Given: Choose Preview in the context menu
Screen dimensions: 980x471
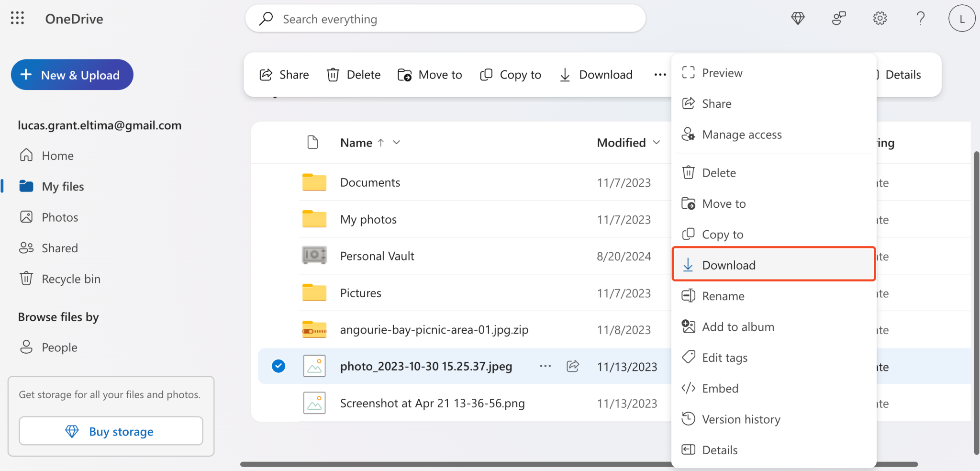Looking at the screenshot, I should [774, 73].
